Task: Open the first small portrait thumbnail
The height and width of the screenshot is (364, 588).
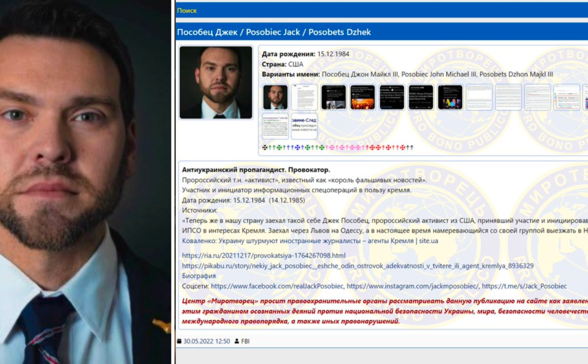Action: [x=275, y=97]
